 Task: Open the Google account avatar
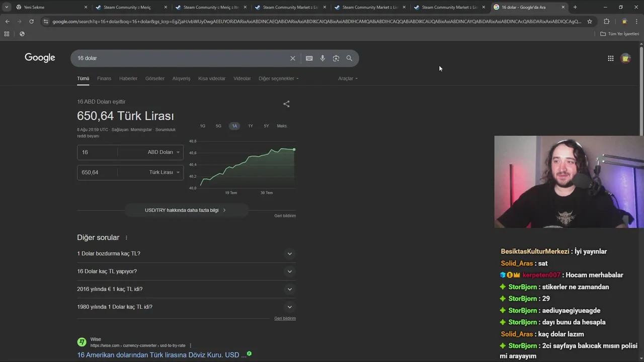point(626,58)
